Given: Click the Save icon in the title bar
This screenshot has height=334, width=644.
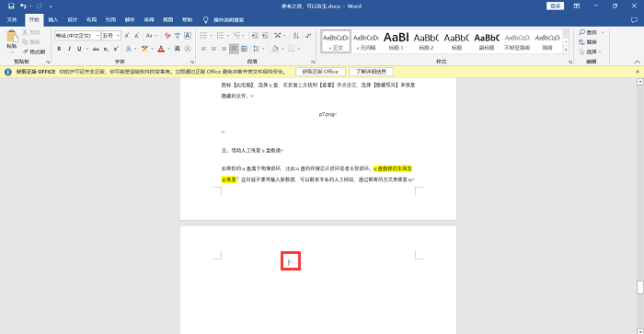Looking at the screenshot, I should point(11,6).
